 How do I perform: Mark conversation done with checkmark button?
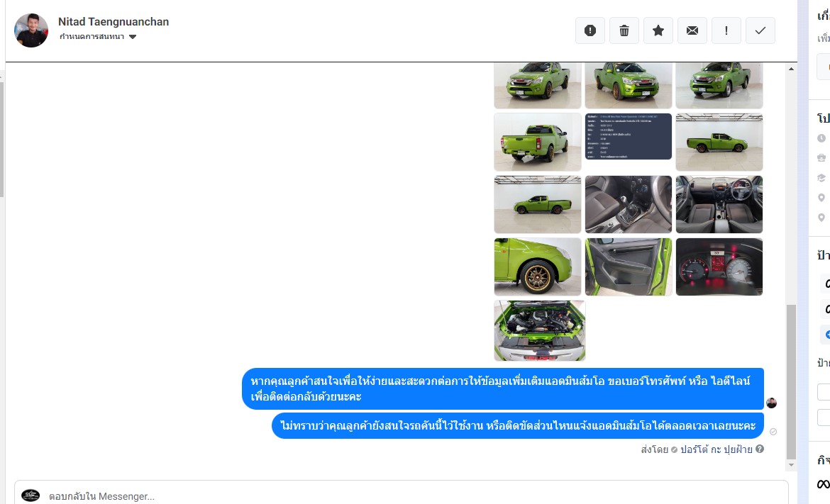point(760,30)
